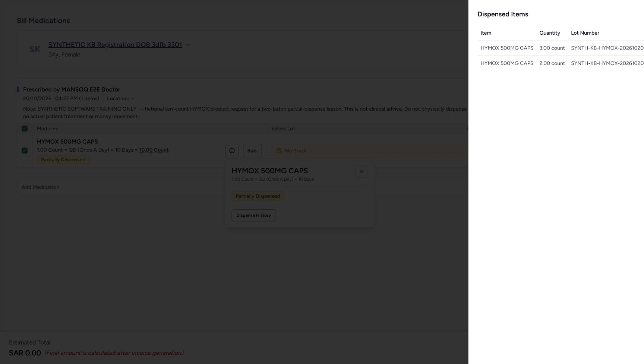This screenshot has width=644, height=364.
Task: Click the No Stock package icon
Action: [x=279, y=151]
